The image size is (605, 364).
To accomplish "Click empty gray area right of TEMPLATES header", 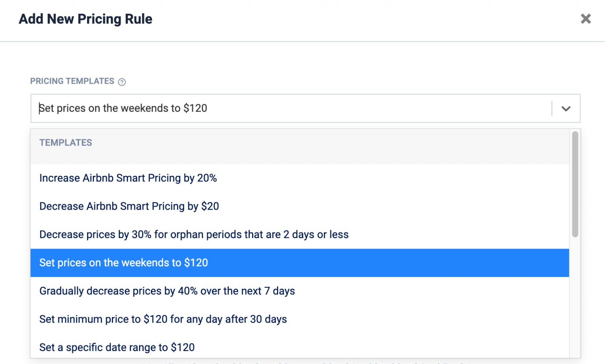I will pos(315,146).
